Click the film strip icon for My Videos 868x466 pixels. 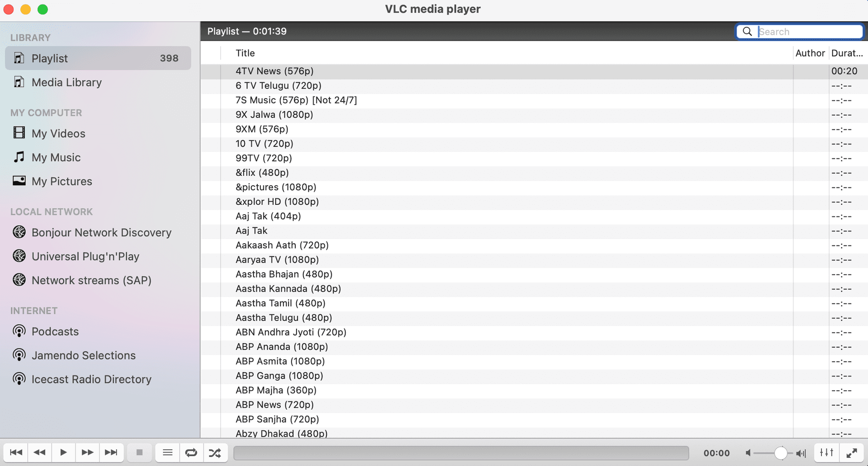19,133
